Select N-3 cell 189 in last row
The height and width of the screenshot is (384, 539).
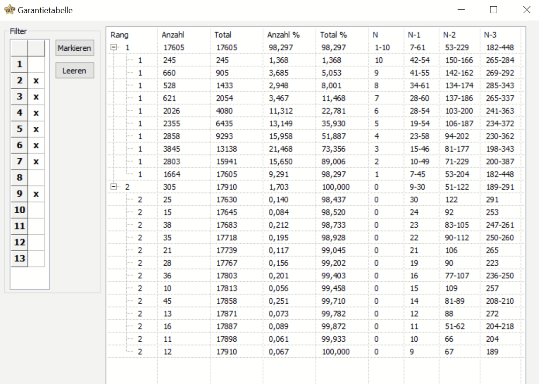(x=492, y=352)
